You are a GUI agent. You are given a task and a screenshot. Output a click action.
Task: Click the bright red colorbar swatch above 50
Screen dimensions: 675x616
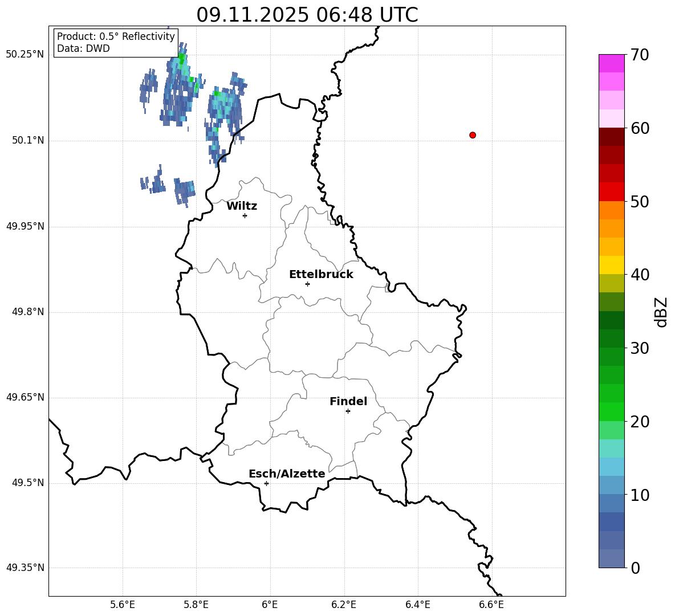pos(612,192)
